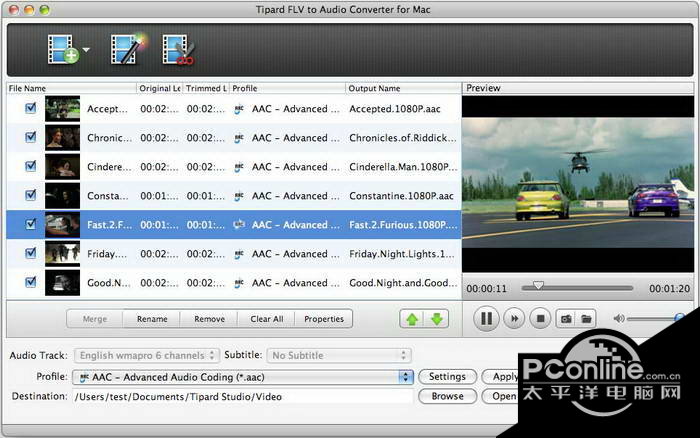700x438 pixels.
Task: Uncheck the Friday Night Lights checkbox
Action: coord(31,253)
